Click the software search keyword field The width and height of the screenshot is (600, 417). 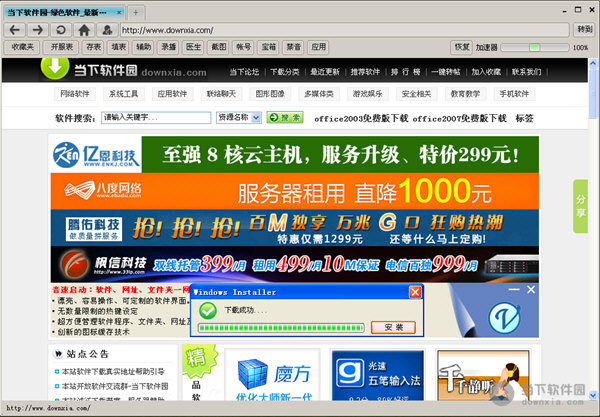click(x=156, y=117)
